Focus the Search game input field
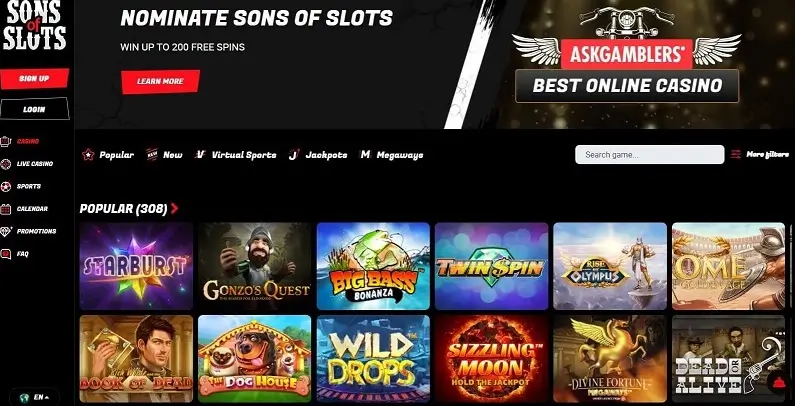This screenshot has height=406, width=795. 649,155
